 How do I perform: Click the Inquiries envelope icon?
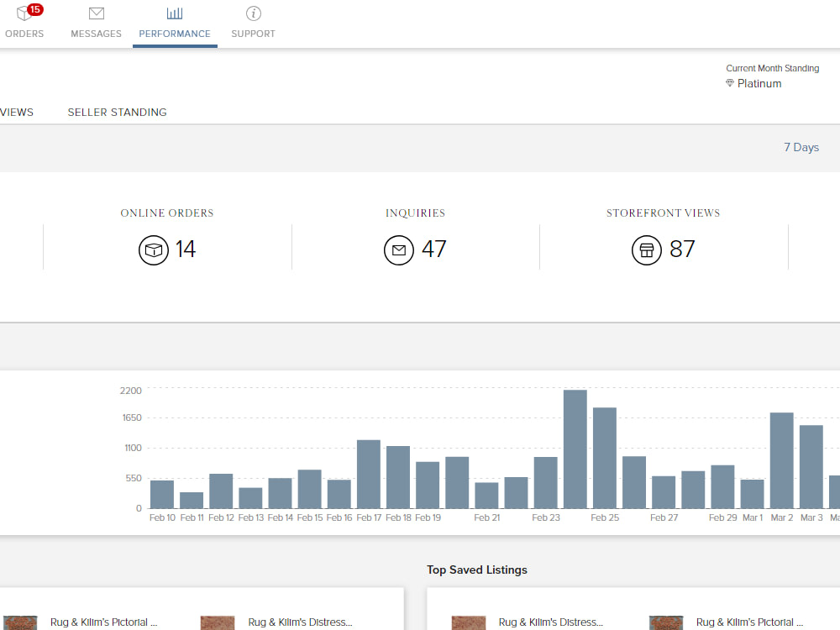[x=399, y=250]
